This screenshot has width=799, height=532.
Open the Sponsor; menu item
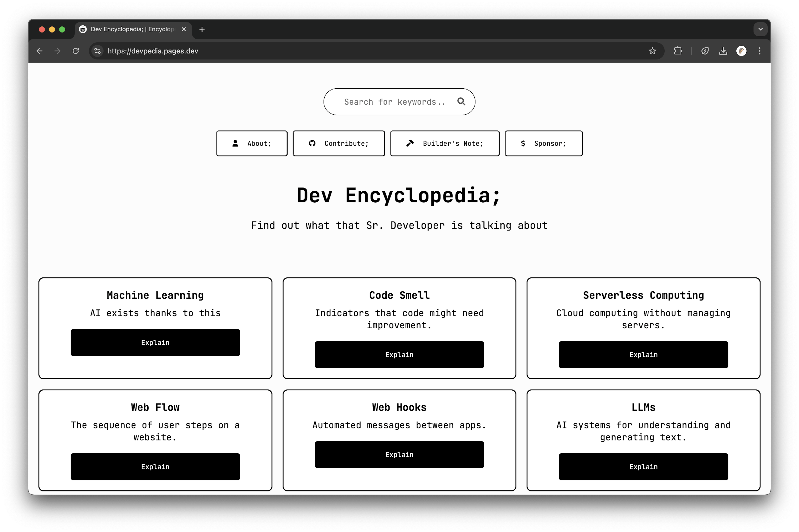pyautogui.click(x=542, y=143)
